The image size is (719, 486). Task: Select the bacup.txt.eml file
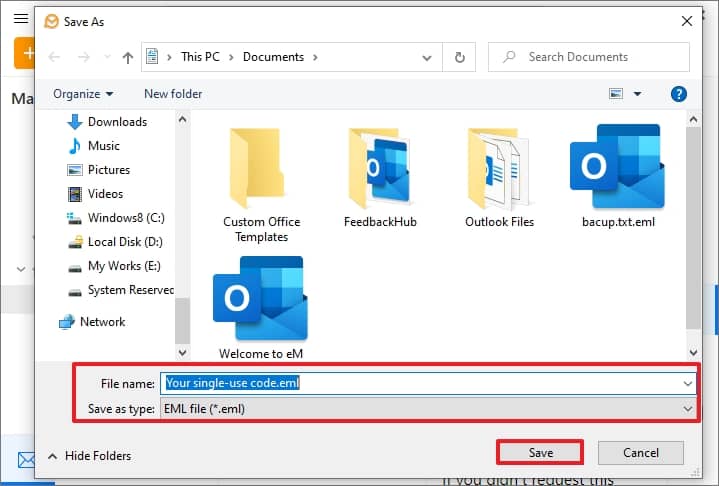(618, 177)
